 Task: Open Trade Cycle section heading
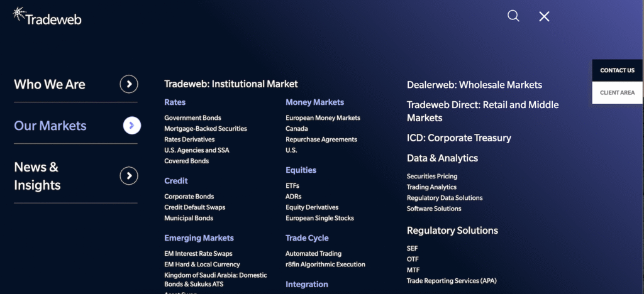(307, 238)
